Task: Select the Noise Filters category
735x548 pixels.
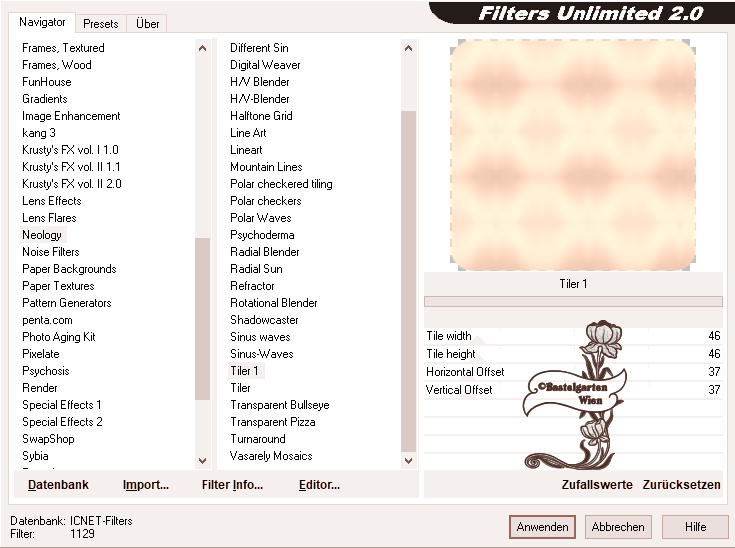Action: pos(51,252)
